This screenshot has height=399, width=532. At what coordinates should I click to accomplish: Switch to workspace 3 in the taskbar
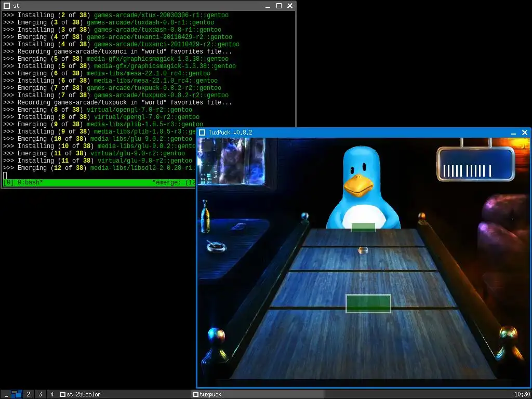point(40,394)
